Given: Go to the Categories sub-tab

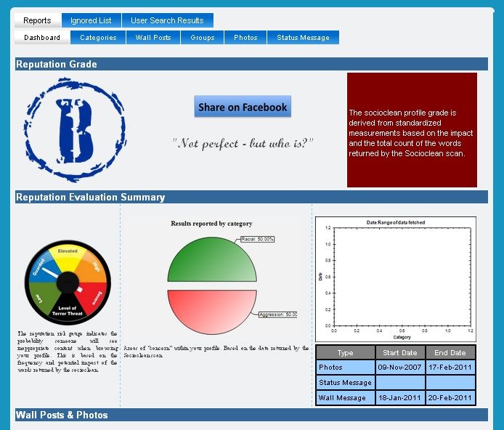Looking at the screenshot, I should coord(98,38).
